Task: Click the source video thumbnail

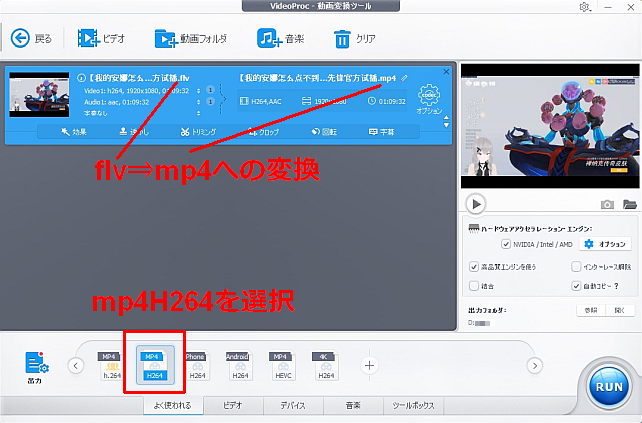Action: point(39,95)
